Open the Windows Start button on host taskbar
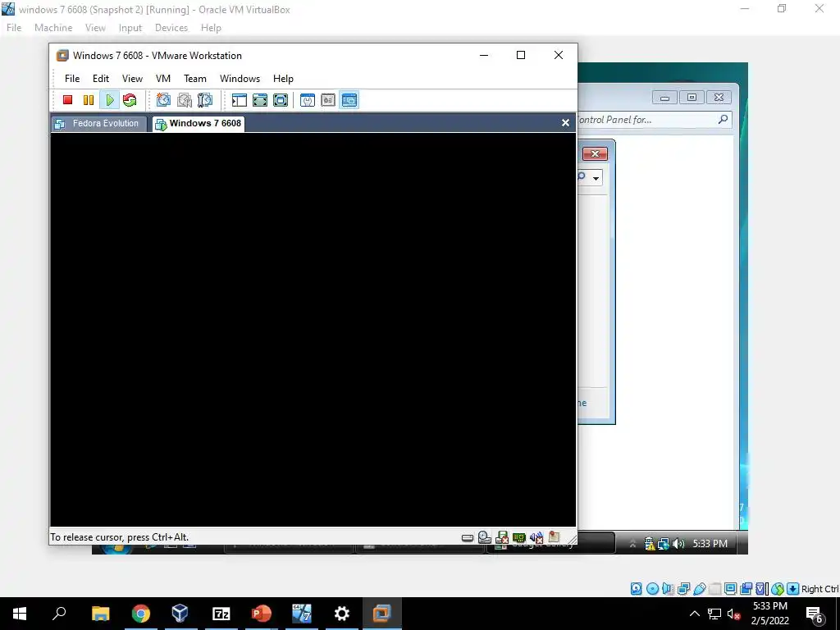Image resolution: width=840 pixels, height=630 pixels. point(20,614)
